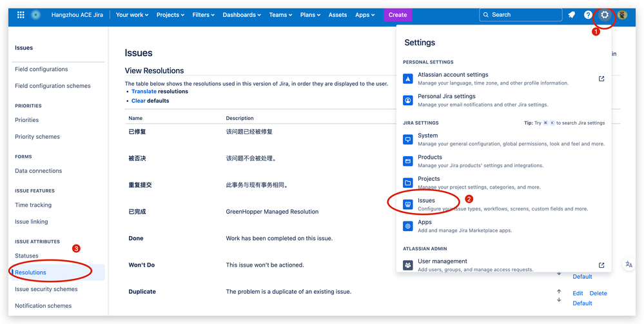Open Atlassian account settings entry
This screenshot has width=644, height=324.
tap(503, 79)
